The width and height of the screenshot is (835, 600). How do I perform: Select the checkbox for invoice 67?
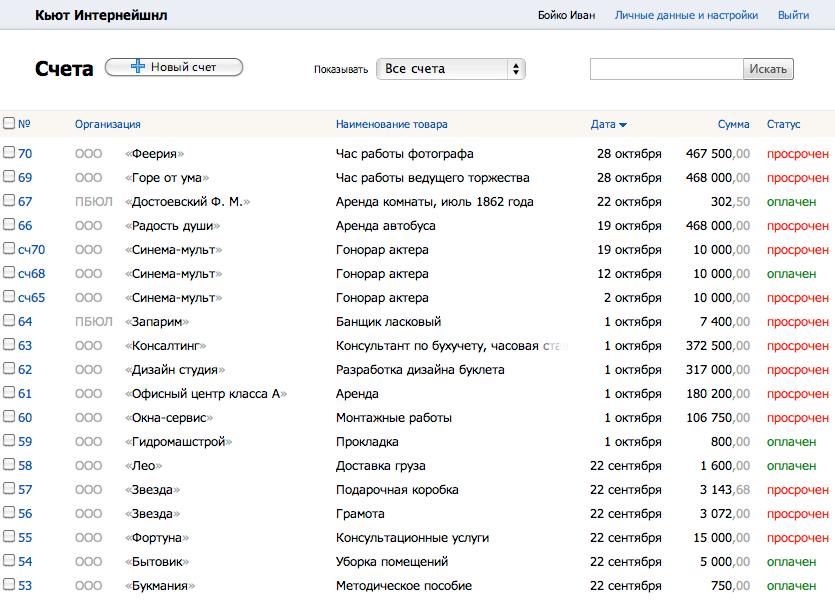(x=9, y=201)
